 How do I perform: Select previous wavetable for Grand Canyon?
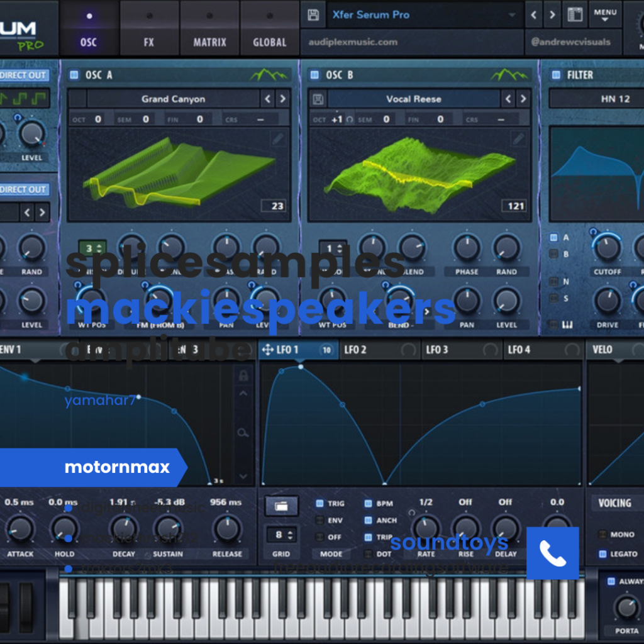(x=268, y=99)
